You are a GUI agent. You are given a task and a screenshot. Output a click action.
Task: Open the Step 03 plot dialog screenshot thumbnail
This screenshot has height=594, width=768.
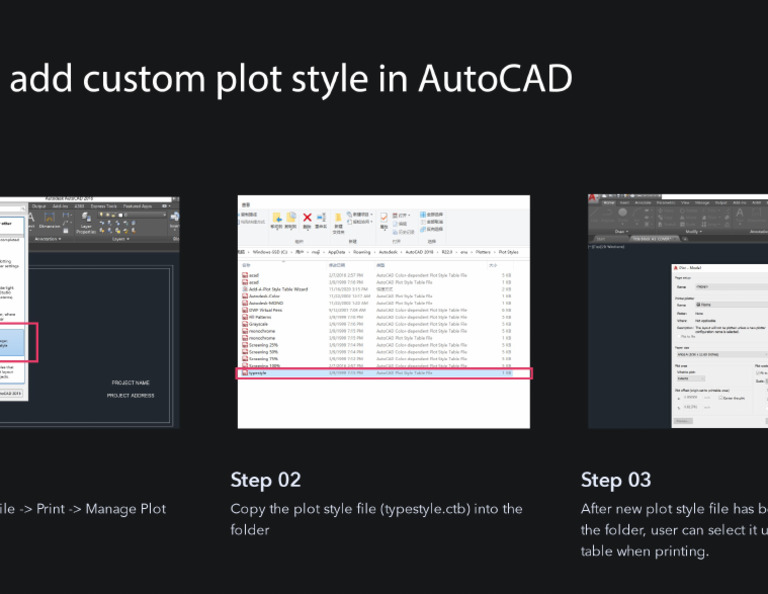click(678, 312)
